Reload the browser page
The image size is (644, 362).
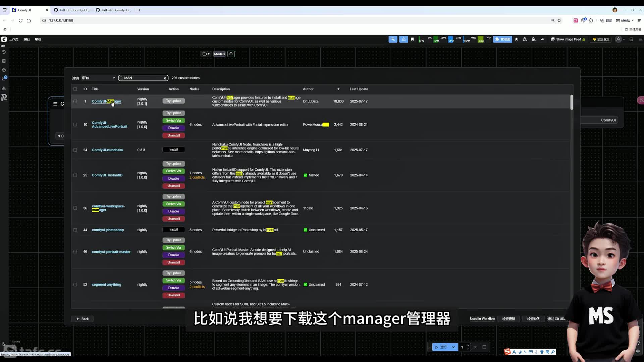coord(20,20)
